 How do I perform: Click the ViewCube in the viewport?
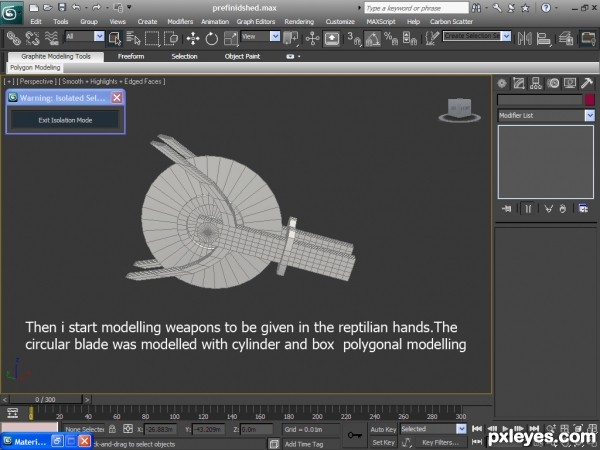pyautogui.click(x=460, y=110)
